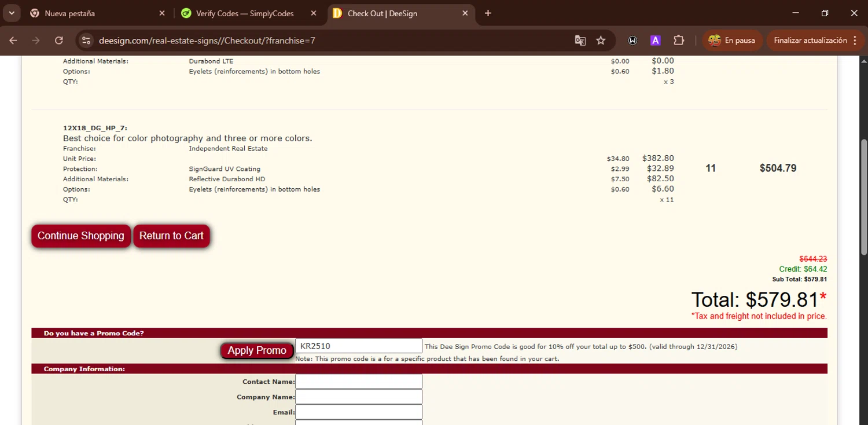868x425 pixels.
Task: Click the 12X18_DG_HP_7 product name
Action: tap(95, 128)
